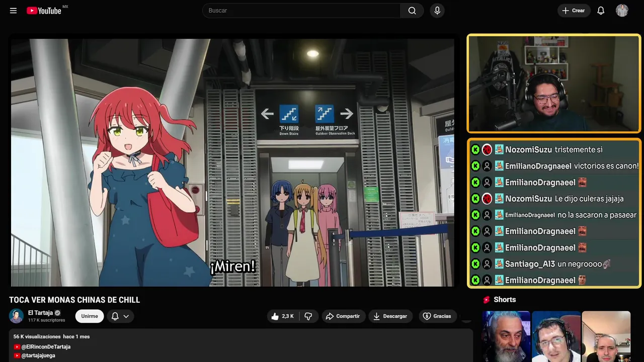Click the Shorts section heading
This screenshot has width=644, height=362.
pos(505,300)
